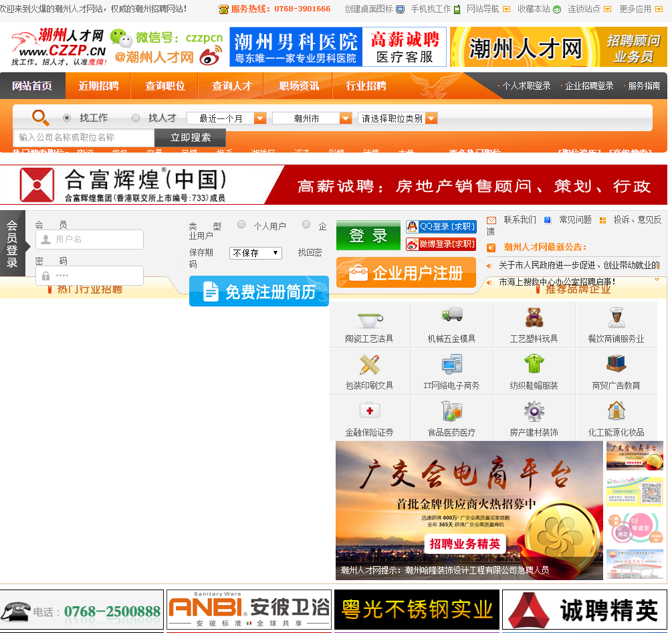Select the first 广交会电商平台 thumbnail
The image size is (672, 633).
coord(635,456)
